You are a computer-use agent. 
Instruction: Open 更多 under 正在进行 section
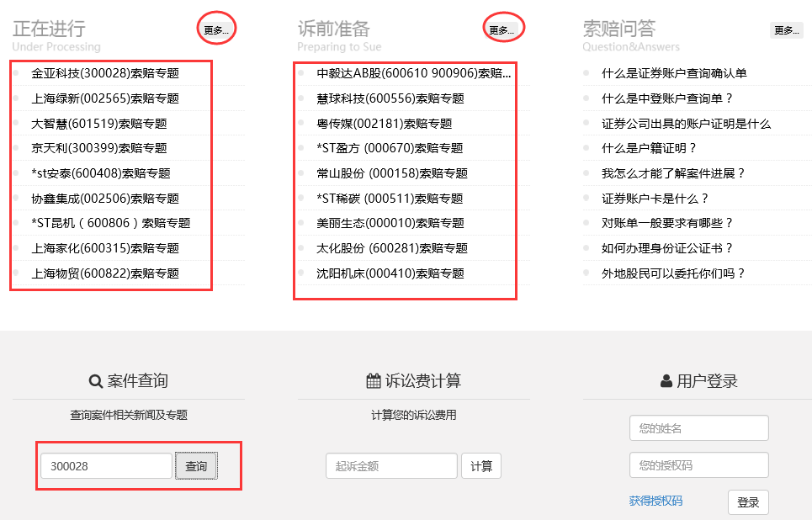(216, 30)
